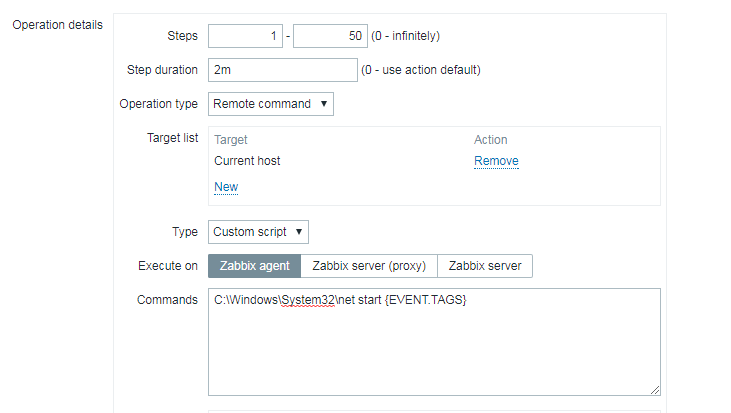This screenshot has height=413, width=731.
Task: Click the Steps starting value field
Action: [x=246, y=36]
